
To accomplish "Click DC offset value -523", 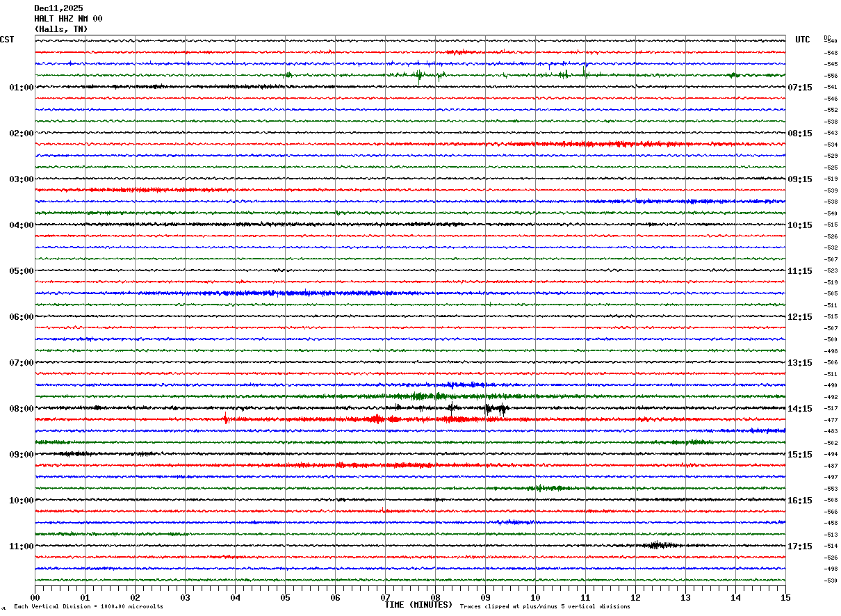I will 831,271.
